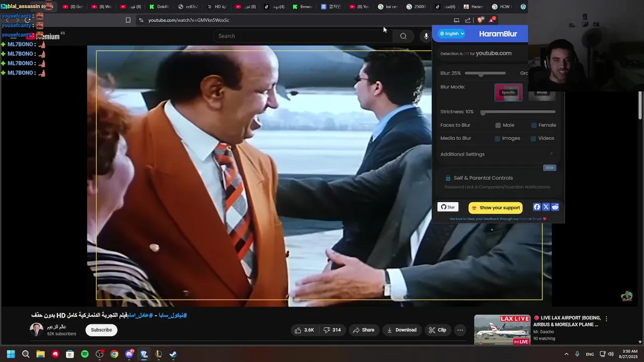Open the English language dropdown
The height and width of the screenshot is (362, 644).
452,34
